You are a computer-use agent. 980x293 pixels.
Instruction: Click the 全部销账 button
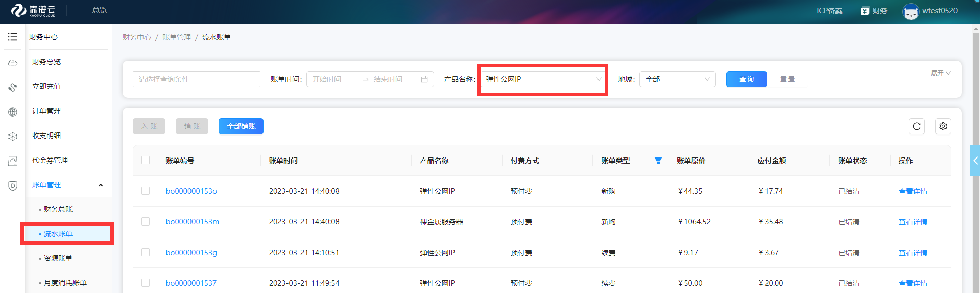point(241,126)
